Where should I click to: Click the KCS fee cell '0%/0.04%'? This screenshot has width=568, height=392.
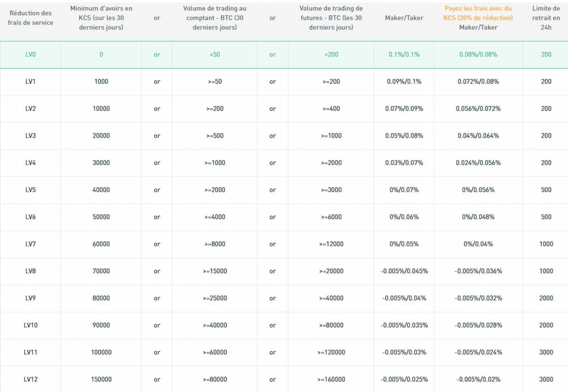(x=478, y=244)
